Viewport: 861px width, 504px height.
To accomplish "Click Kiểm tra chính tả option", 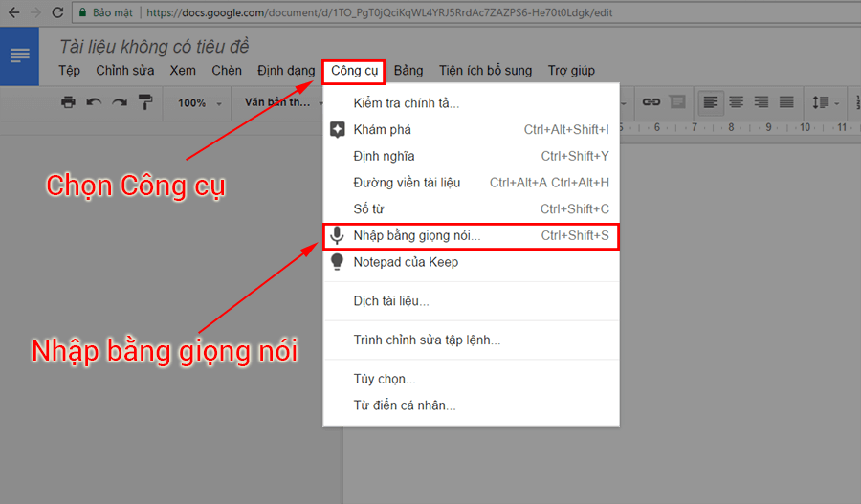I will pos(407,103).
